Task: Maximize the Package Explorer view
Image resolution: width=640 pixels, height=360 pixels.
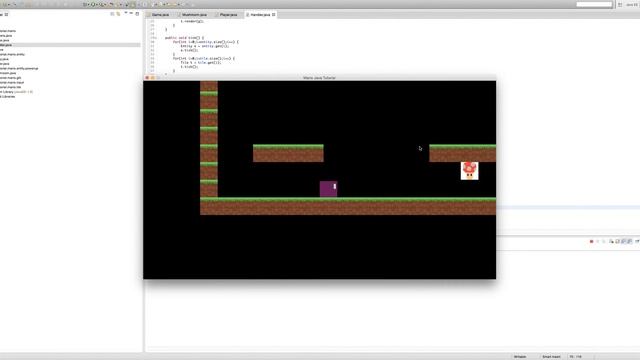Action: tap(137, 14)
